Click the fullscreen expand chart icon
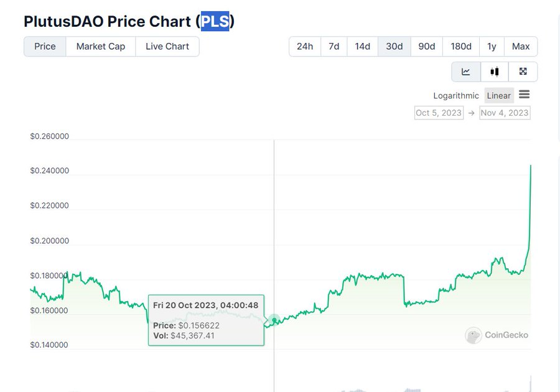Screen dimensions: 560x392 pyautogui.click(x=523, y=72)
